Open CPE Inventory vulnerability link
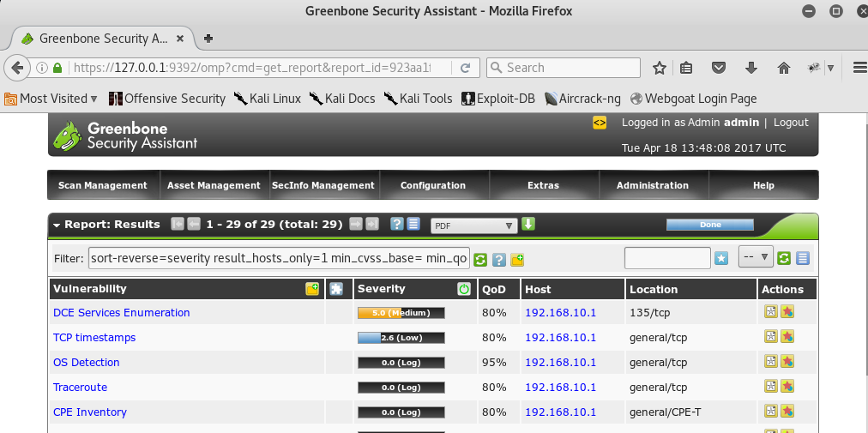Viewport: 868px width, 433px height. 90,412
